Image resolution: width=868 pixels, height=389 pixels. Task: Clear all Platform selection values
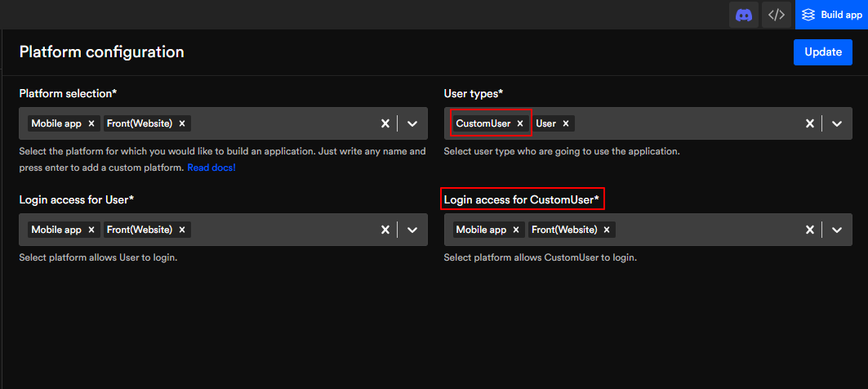click(x=385, y=123)
